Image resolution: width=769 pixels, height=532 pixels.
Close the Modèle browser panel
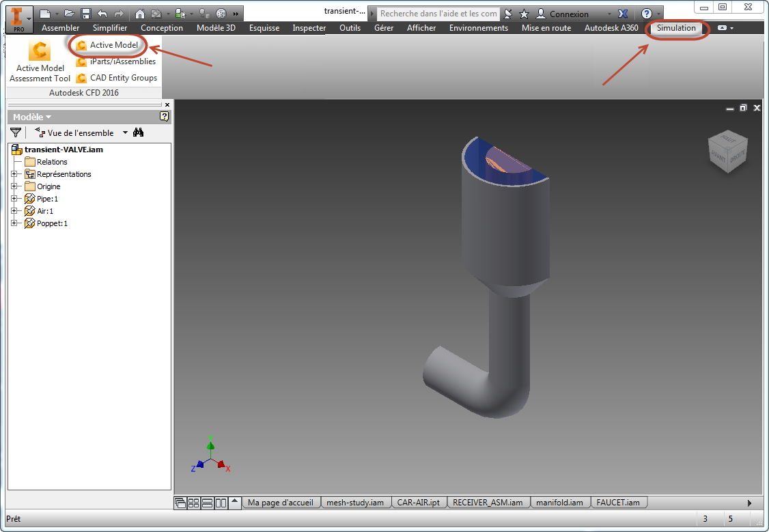click(167, 104)
